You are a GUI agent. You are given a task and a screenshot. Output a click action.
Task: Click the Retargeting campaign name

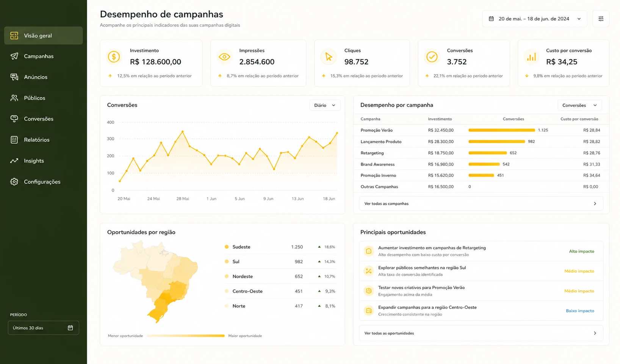tap(372, 153)
